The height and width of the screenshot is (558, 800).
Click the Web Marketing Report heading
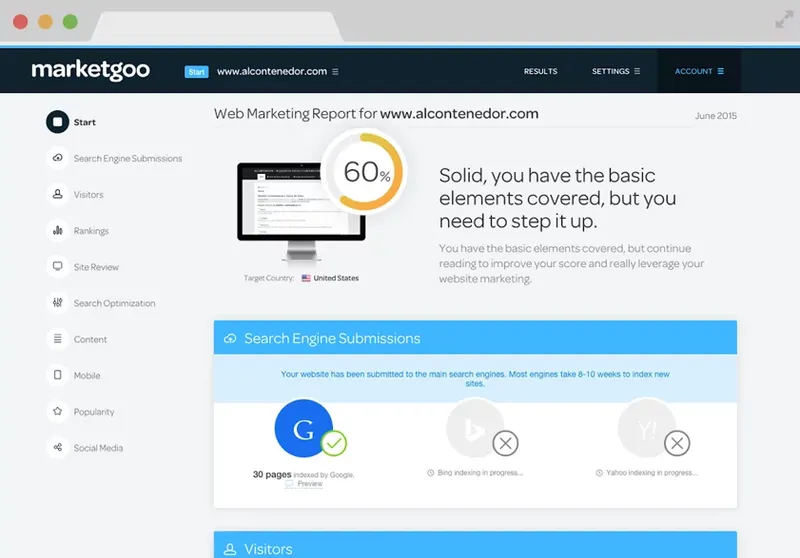pyautogui.click(x=376, y=113)
